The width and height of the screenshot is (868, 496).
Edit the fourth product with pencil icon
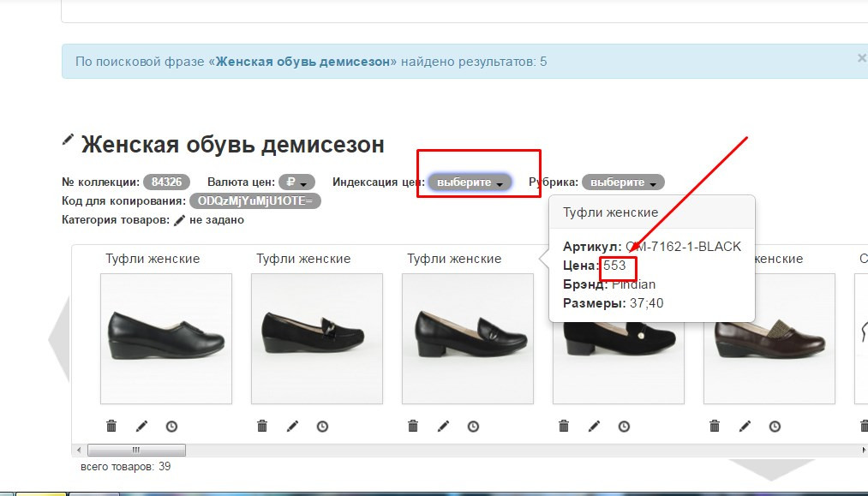[x=594, y=426]
